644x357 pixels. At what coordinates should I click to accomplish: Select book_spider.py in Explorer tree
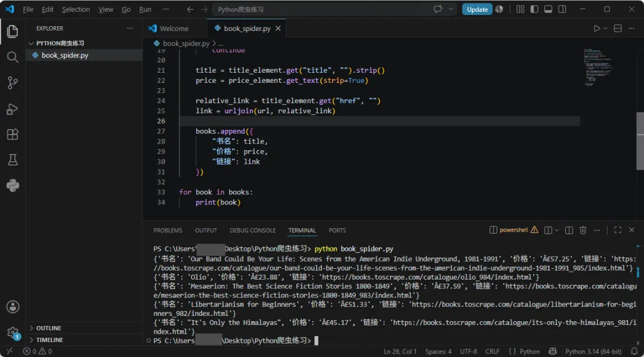[x=84, y=55]
